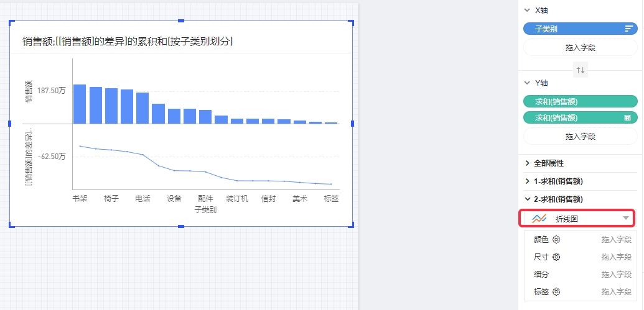Click the sort icon on 子类别 field
The width and height of the screenshot is (644, 310).
coord(628,29)
